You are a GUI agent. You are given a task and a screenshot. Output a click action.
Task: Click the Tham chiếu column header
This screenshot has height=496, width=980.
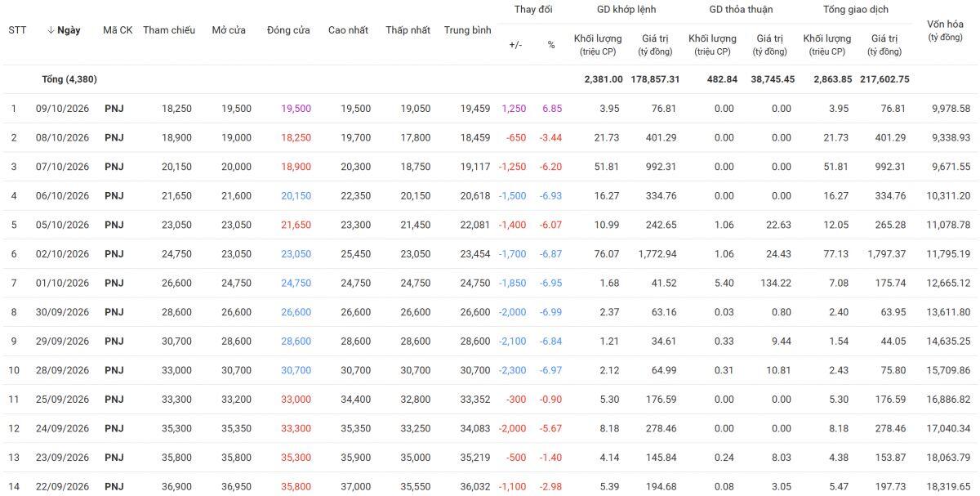point(169,30)
